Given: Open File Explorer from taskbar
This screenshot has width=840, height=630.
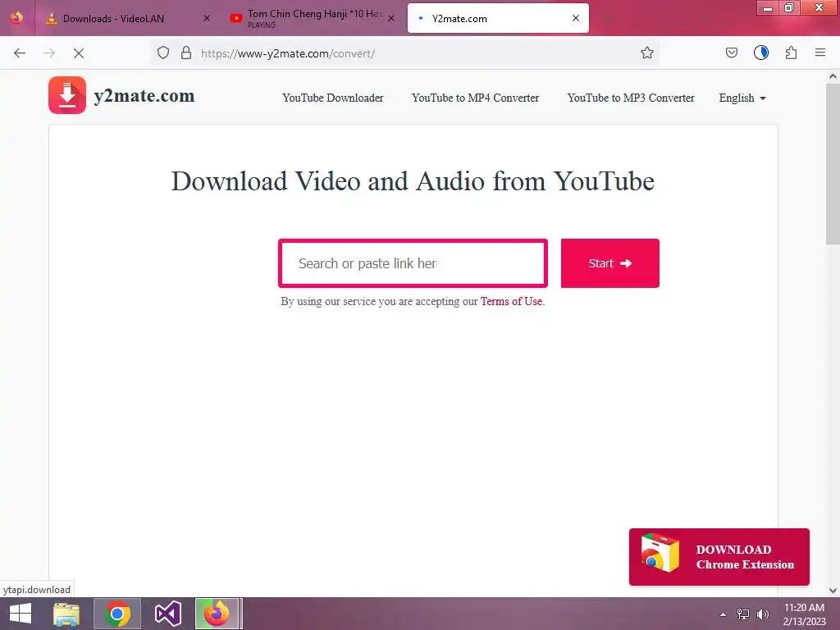Looking at the screenshot, I should coord(66,614).
